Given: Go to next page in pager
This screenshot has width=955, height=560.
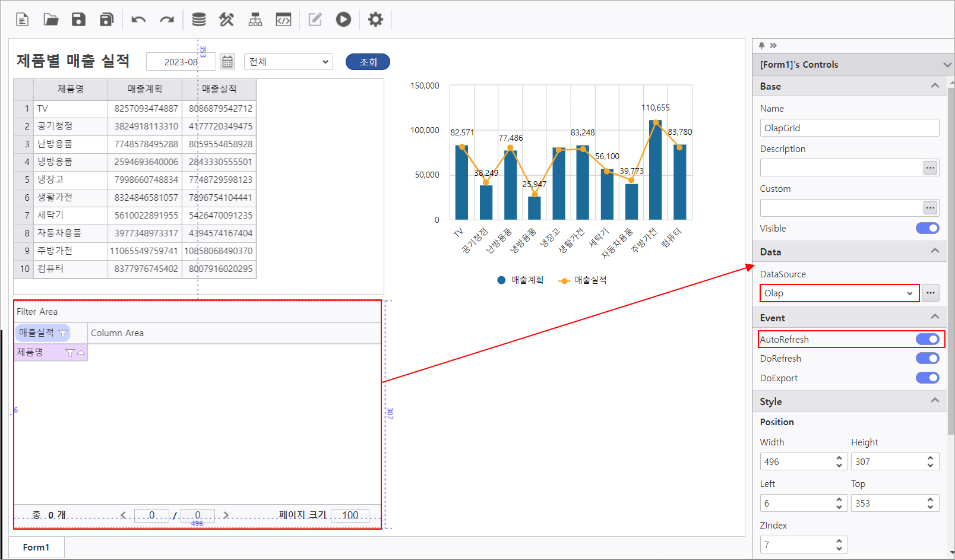Looking at the screenshot, I should pyautogui.click(x=226, y=515).
